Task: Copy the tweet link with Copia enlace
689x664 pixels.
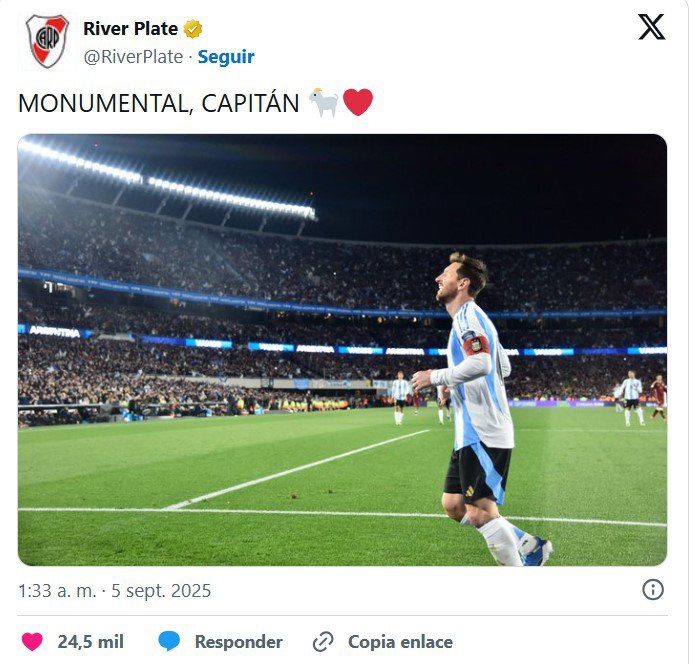Action: (x=400, y=642)
